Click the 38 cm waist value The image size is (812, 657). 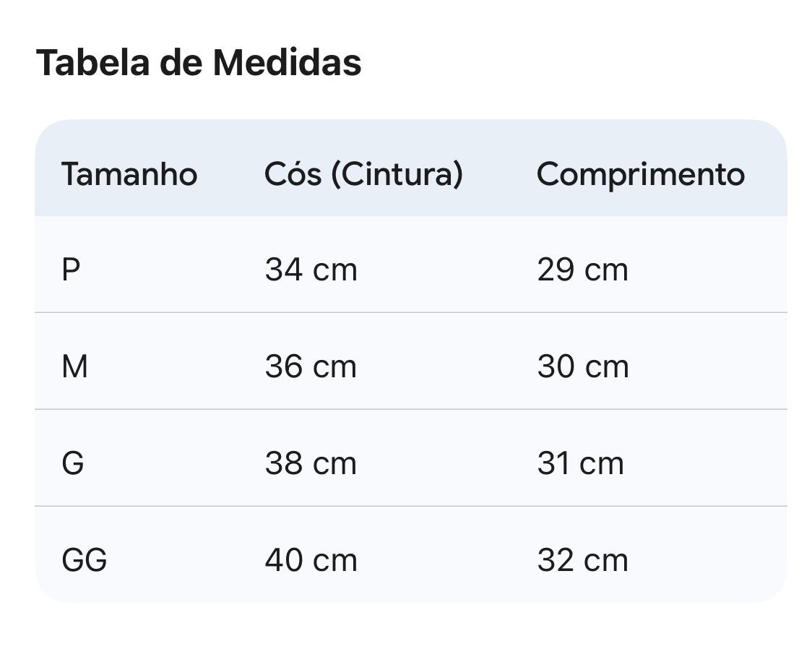coord(311,463)
